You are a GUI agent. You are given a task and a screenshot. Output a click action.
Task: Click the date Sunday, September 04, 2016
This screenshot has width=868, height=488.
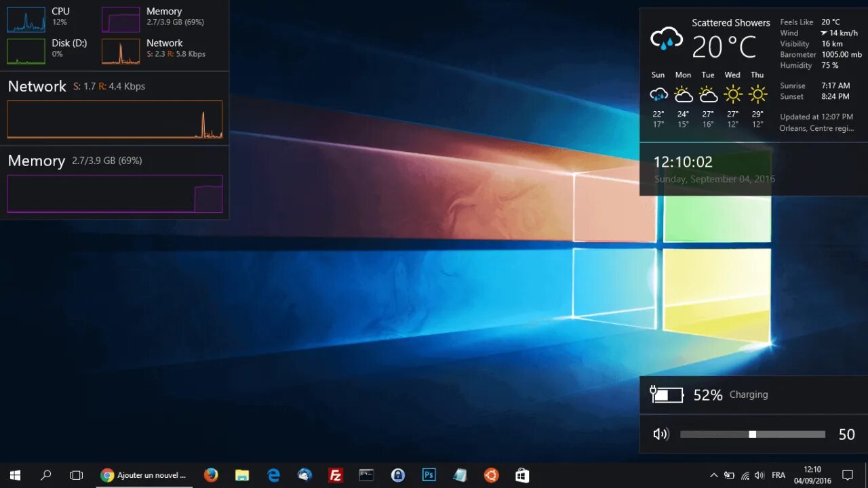click(x=714, y=179)
